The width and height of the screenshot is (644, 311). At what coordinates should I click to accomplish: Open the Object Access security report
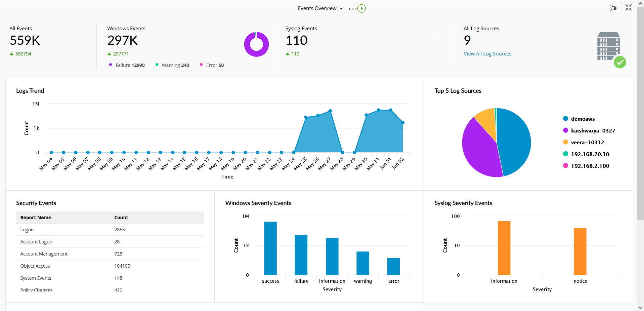pos(35,266)
